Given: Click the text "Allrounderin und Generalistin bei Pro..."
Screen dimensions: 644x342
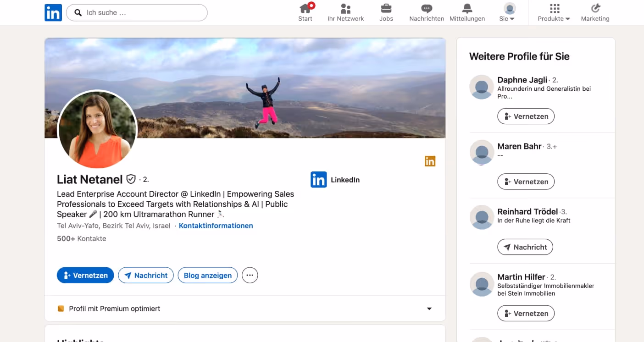Looking at the screenshot, I should coord(544,93).
